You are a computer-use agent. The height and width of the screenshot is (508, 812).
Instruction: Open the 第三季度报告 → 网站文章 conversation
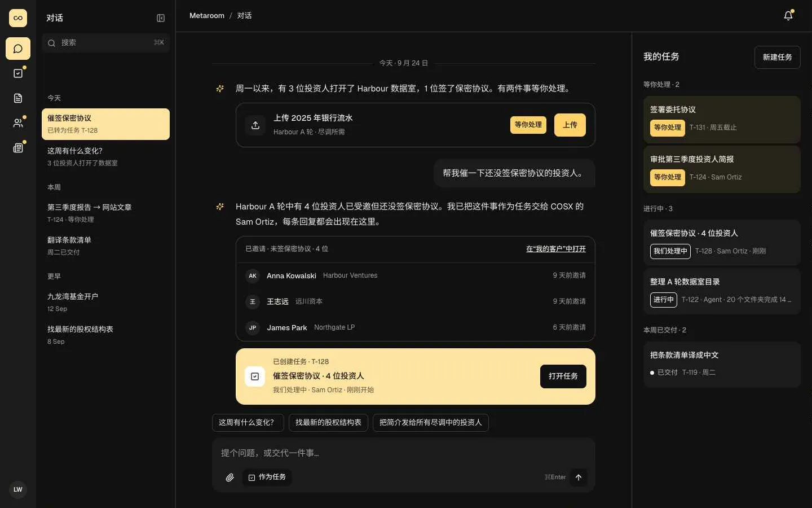(105, 213)
